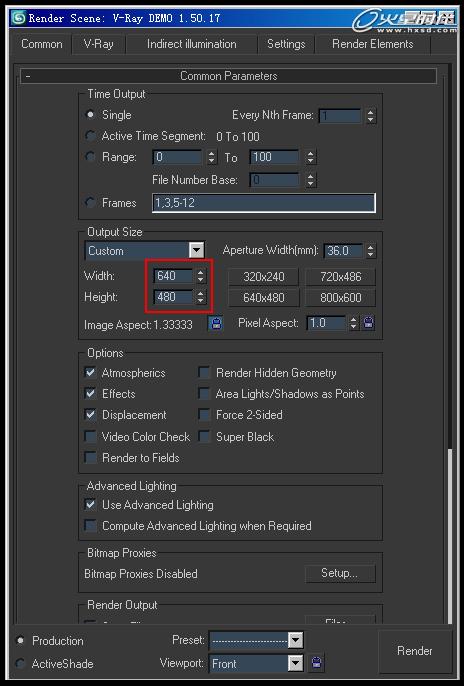Click the 3ds Max title bar icon

[19, 18]
